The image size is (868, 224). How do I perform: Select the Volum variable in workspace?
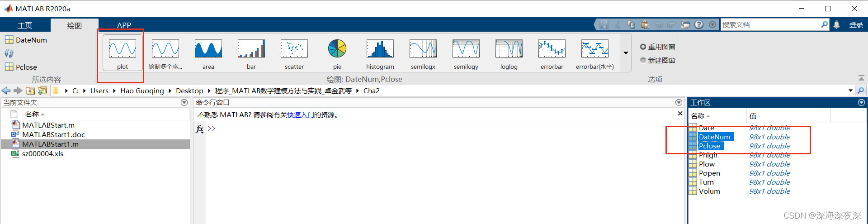[x=709, y=191]
